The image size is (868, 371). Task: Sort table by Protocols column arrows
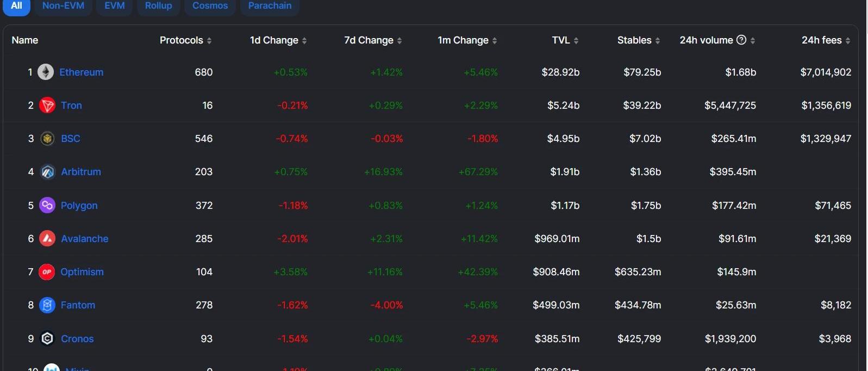pos(209,41)
